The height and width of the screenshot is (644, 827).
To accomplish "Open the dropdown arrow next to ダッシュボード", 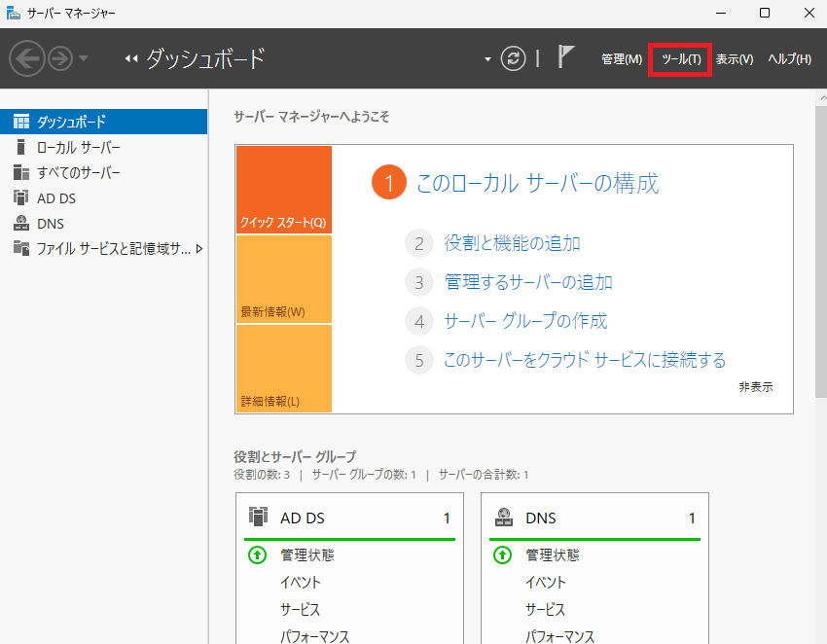I will (485, 58).
